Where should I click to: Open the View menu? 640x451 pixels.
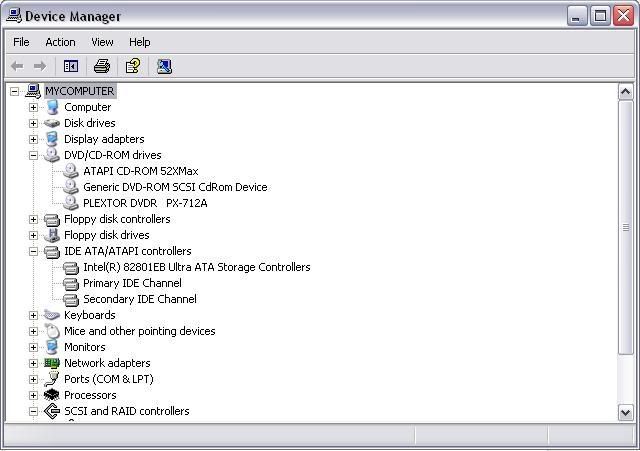pos(102,42)
